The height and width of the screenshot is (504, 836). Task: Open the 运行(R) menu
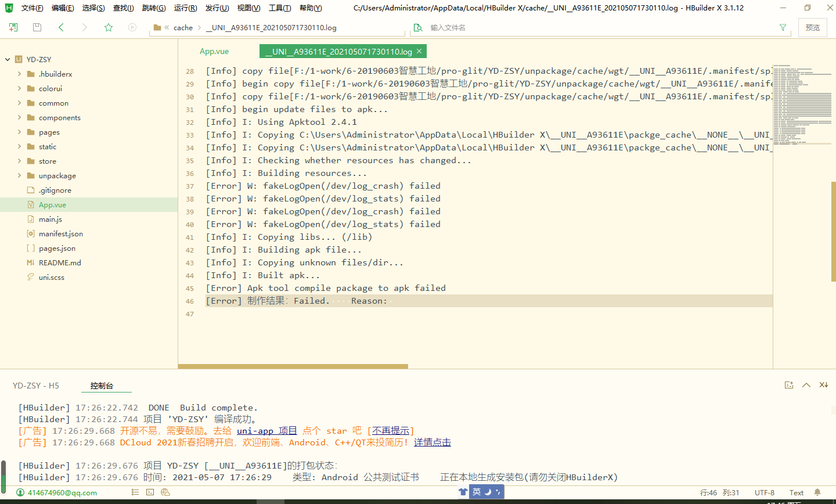pos(185,8)
